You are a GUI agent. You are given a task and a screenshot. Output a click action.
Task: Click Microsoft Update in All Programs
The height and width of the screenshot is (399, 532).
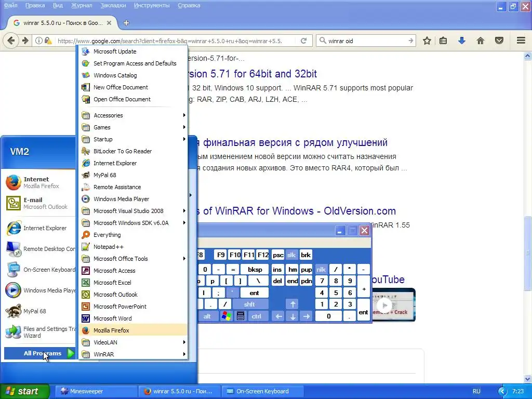pos(133,51)
